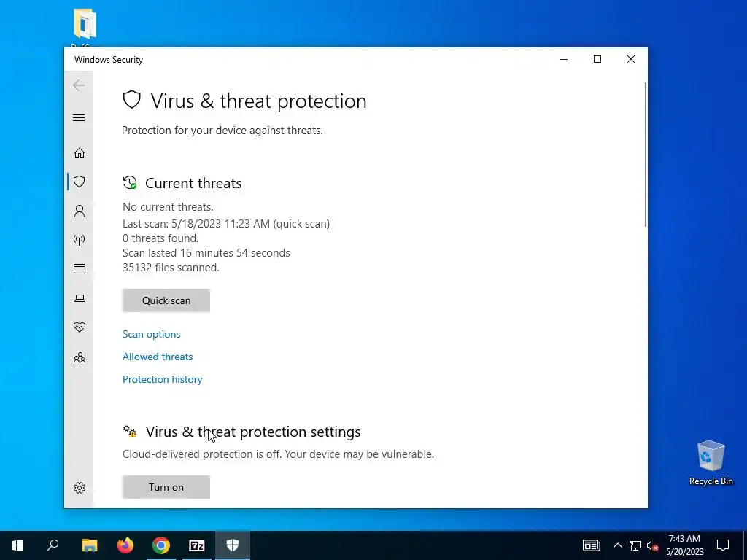Viewport: 747px width, 560px height.
Task: Click 'Scan lasted 16 minutes 54 seconds' text
Action: tap(206, 253)
